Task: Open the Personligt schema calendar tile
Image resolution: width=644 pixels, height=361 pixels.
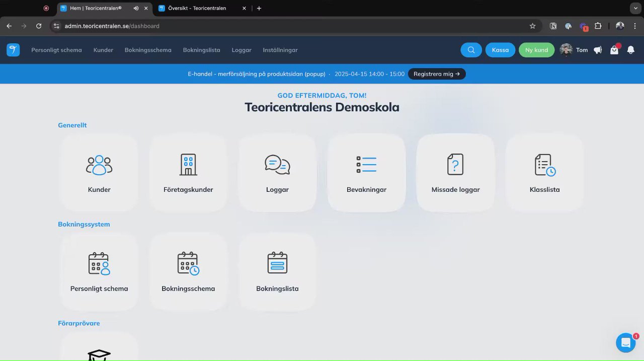Action: tap(99, 272)
